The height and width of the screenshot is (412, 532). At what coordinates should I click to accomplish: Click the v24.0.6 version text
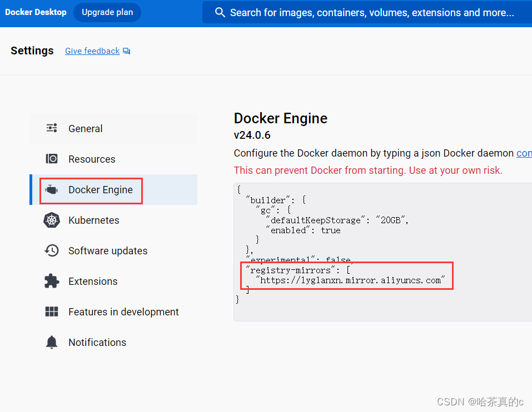pyautogui.click(x=252, y=135)
